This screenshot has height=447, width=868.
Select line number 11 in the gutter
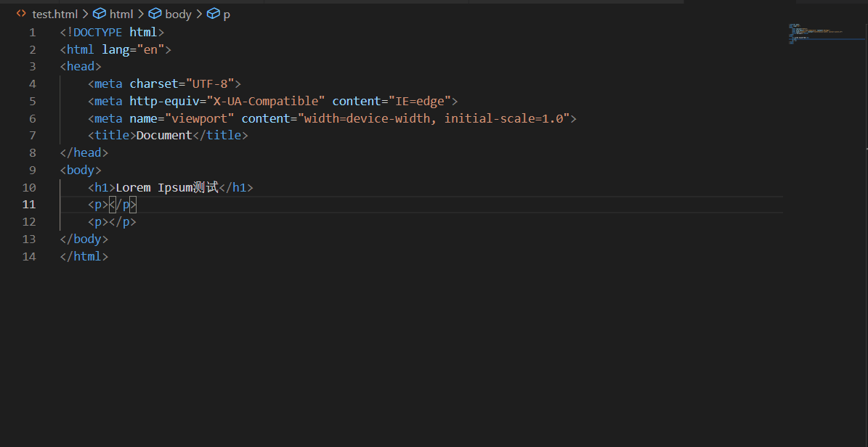point(29,204)
